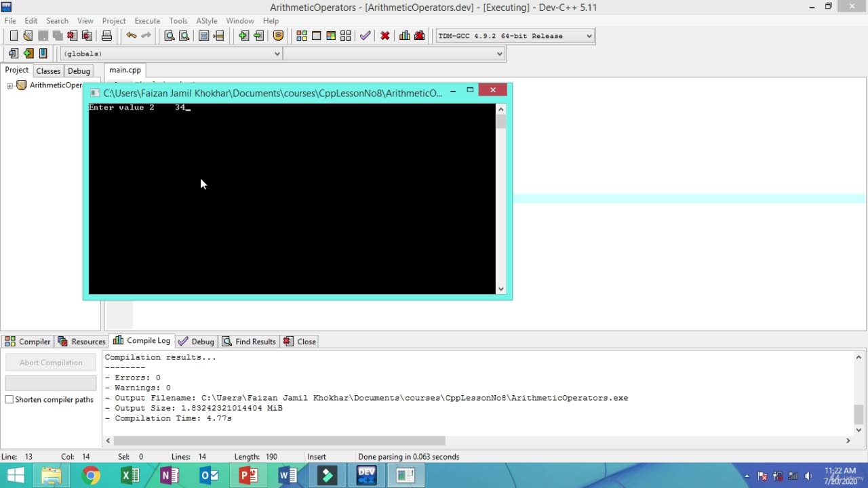This screenshot has width=868, height=488.
Task: Enable Shorten compiler paths checkbox
Action: click(x=9, y=400)
